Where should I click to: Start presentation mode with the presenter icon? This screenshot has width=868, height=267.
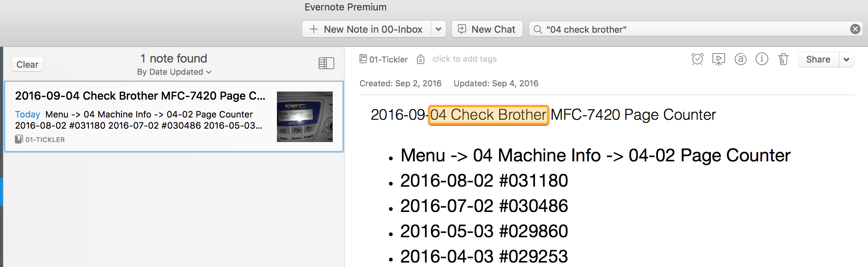point(719,59)
